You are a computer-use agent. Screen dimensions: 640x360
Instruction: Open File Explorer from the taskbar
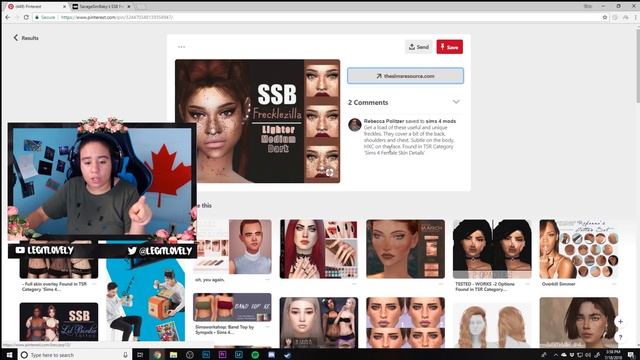[x=173, y=355]
